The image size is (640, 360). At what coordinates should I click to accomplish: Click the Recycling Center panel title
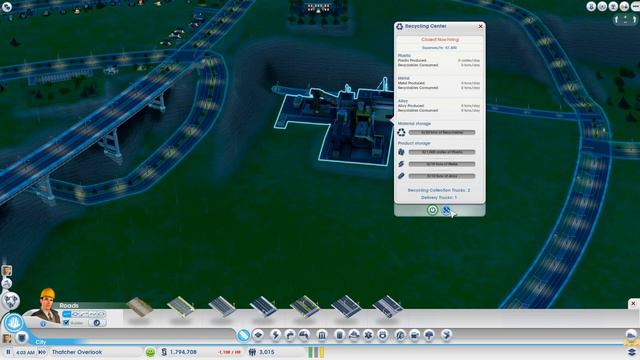click(425, 26)
